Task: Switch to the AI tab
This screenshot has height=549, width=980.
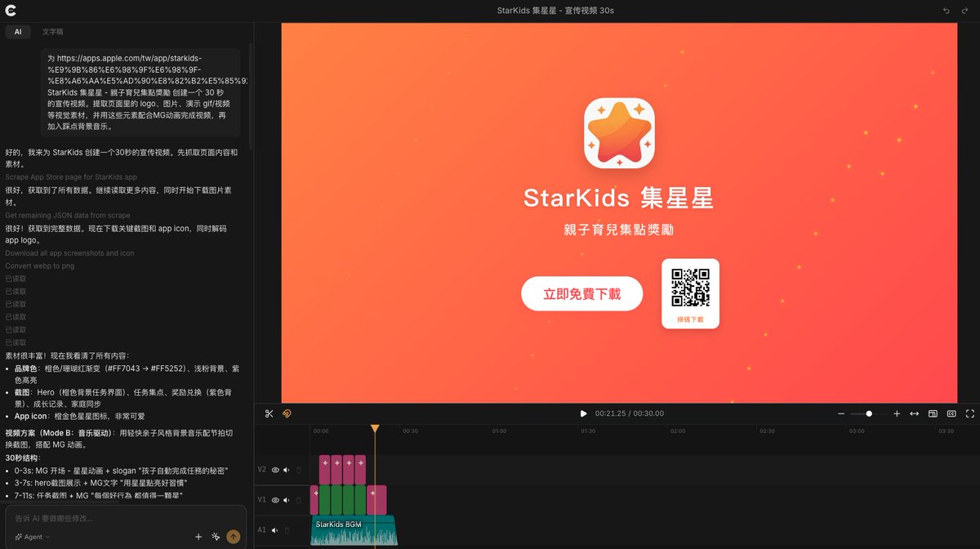Action: coord(18,32)
